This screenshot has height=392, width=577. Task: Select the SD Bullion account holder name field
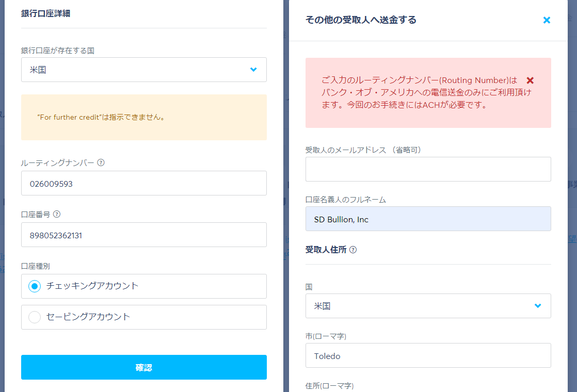pyautogui.click(x=428, y=219)
